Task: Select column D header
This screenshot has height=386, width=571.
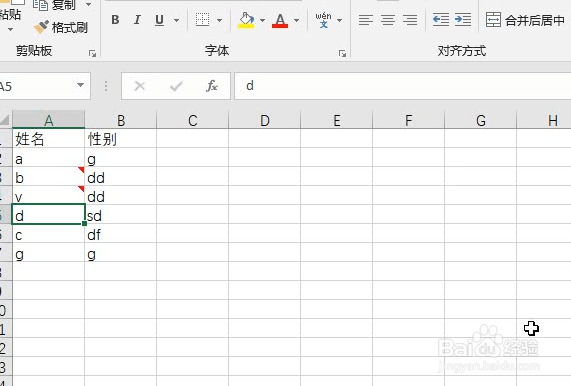Action: (x=265, y=120)
